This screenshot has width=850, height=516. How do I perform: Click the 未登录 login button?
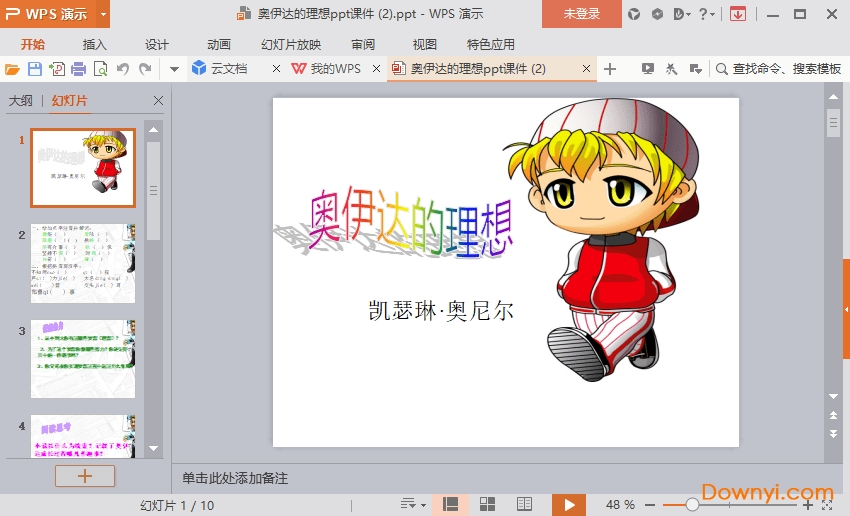(582, 14)
